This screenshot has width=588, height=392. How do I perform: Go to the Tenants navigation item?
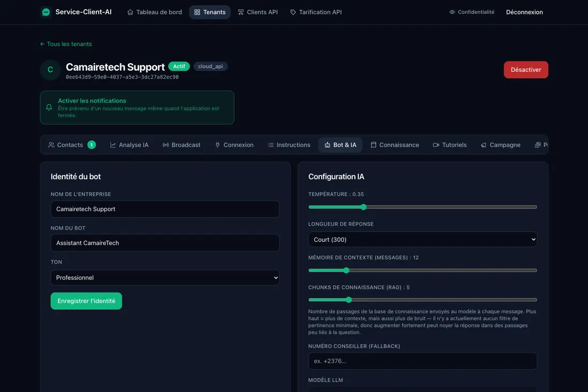point(210,12)
